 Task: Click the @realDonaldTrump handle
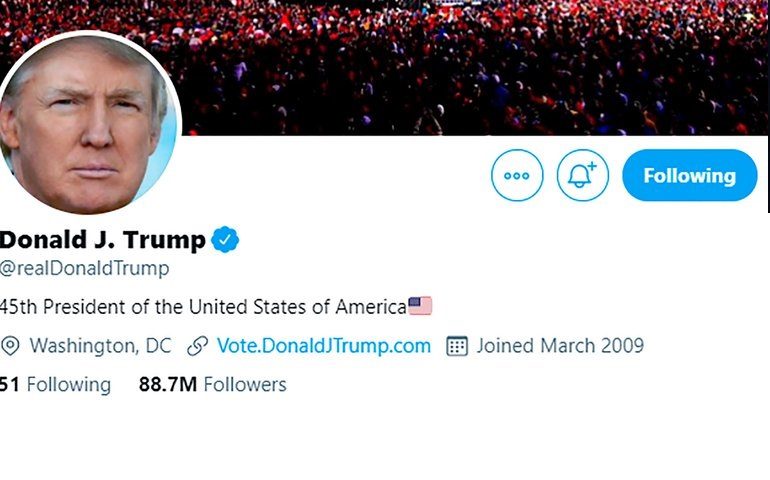tap(84, 268)
